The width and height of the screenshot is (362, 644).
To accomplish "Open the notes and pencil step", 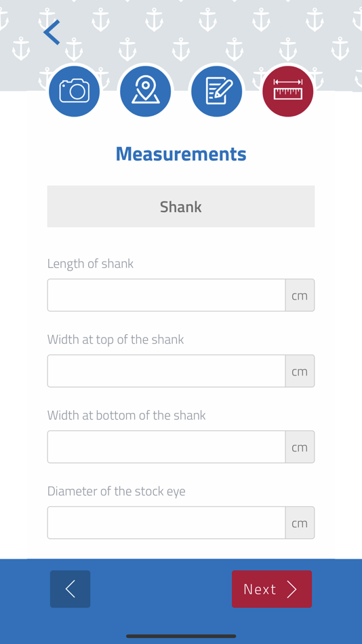I will coord(216,92).
